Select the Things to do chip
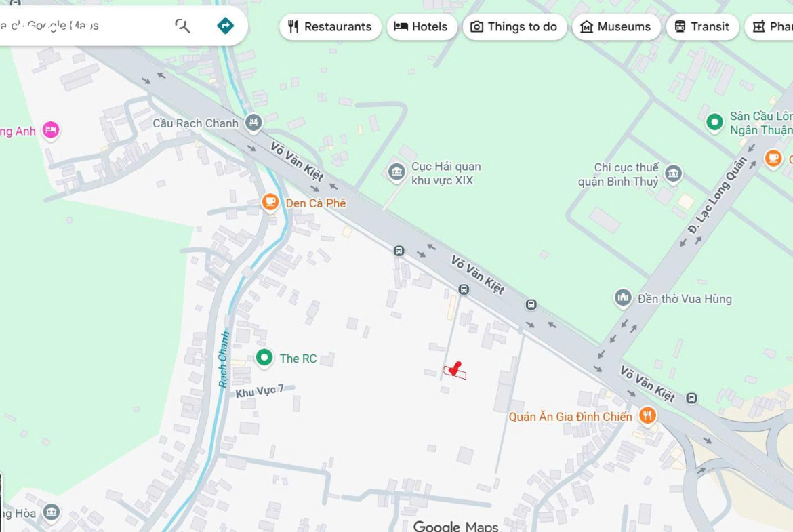 (514, 27)
